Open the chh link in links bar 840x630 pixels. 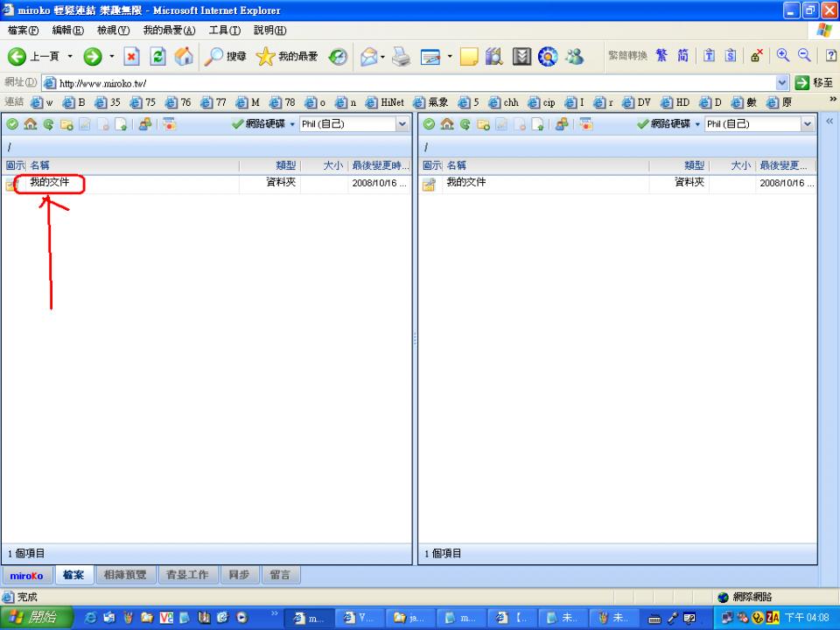coord(504,102)
